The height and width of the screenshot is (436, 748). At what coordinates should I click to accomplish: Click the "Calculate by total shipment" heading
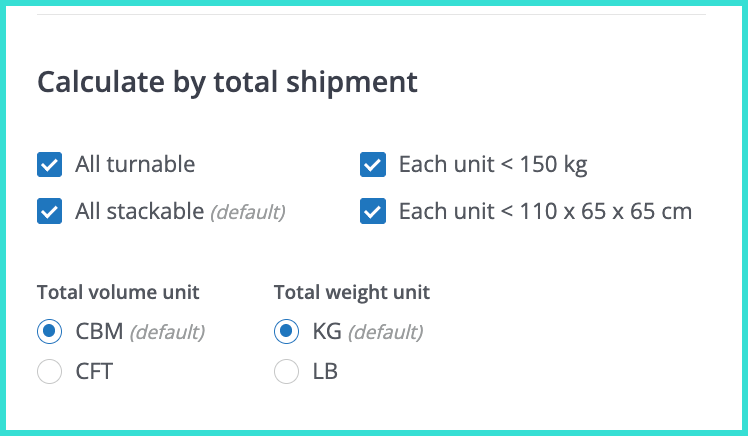(x=227, y=82)
